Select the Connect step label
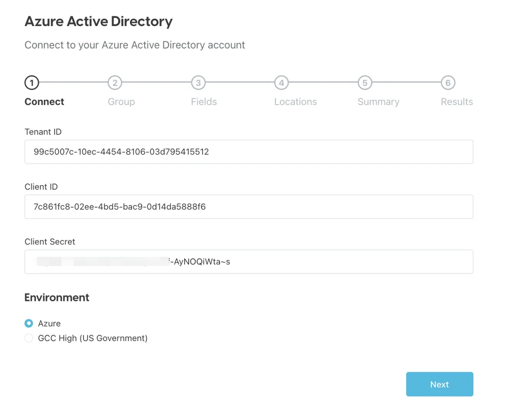528x420 pixels. coord(44,101)
